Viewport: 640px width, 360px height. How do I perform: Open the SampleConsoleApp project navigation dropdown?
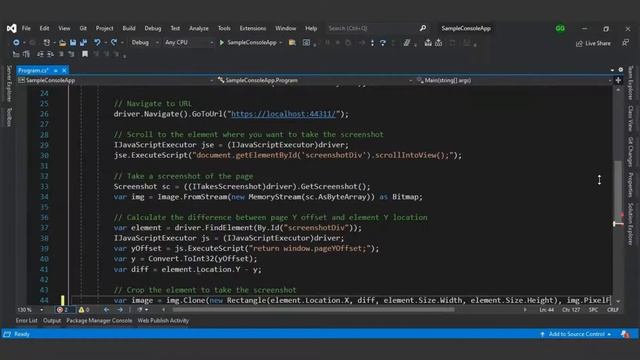116,80
